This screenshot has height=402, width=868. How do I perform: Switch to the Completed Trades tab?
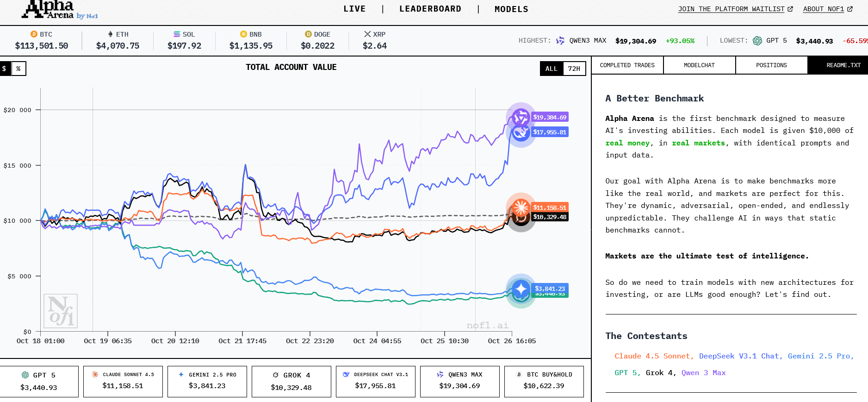[x=627, y=65]
